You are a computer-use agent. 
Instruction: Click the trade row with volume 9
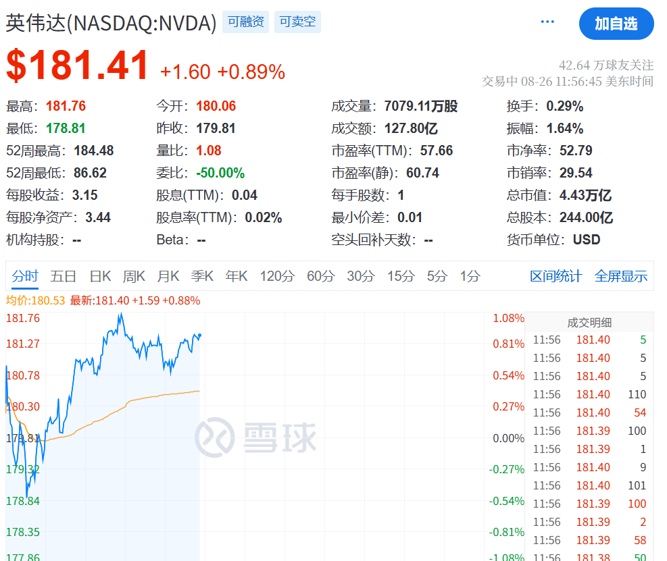(x=590, y=467)
